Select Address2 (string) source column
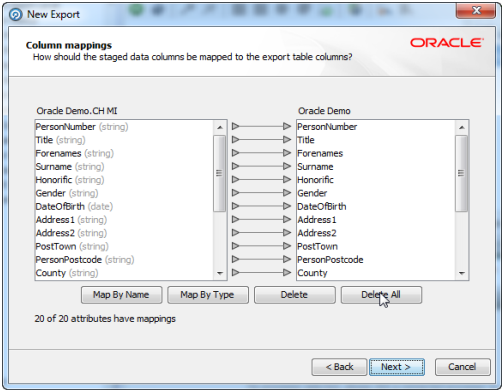 coord(71,233)
